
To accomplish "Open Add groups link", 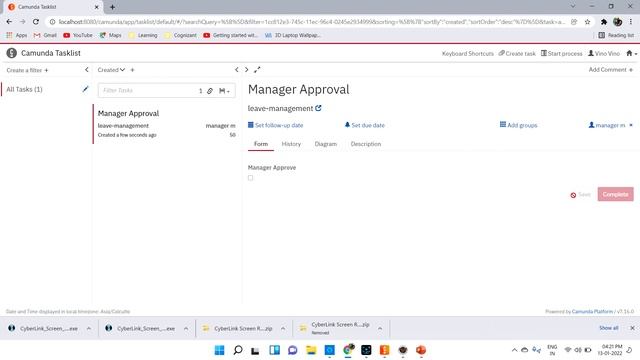I will (x=518, y=125).
